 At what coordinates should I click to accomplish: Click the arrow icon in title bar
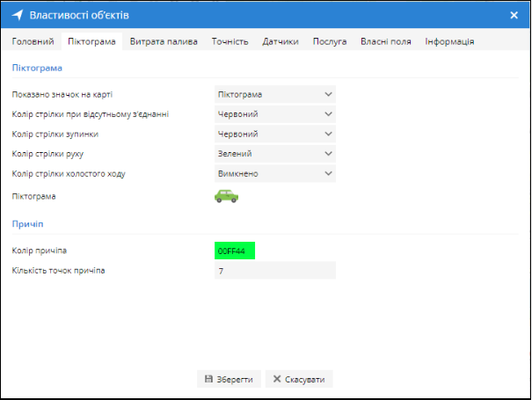(x=18, y=15)
